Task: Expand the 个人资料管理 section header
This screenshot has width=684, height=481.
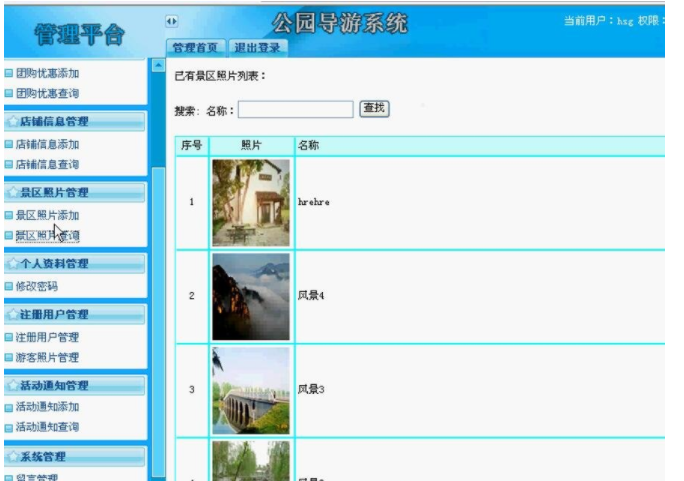Action: pos(75,263)
